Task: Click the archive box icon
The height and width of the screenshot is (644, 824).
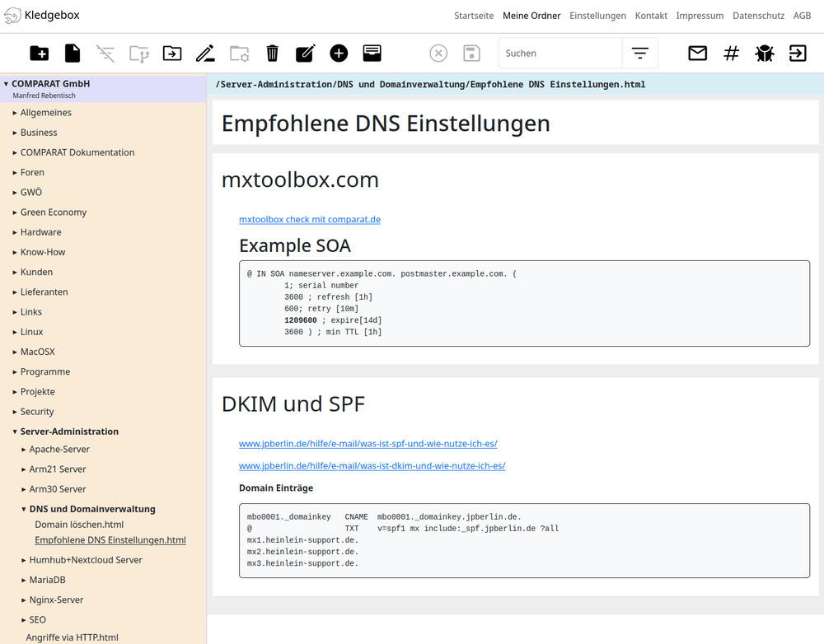Action: tap(372, 53)
